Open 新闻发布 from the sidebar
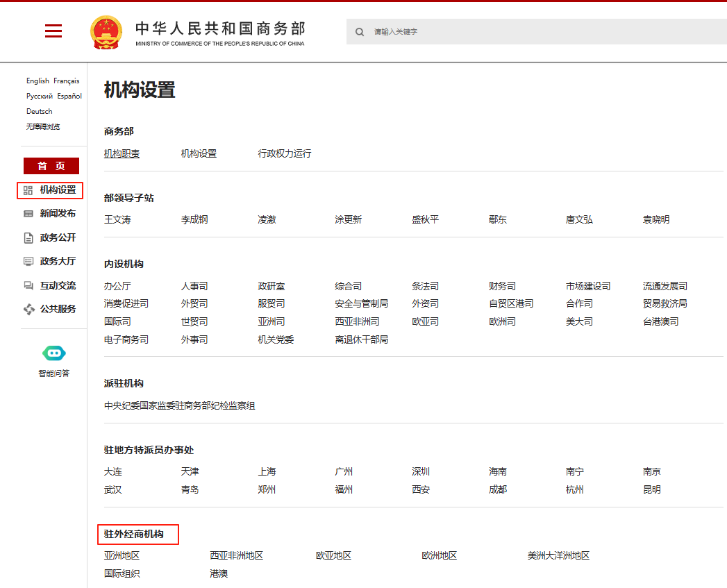The image size is (727, 588). coord(51,214)
